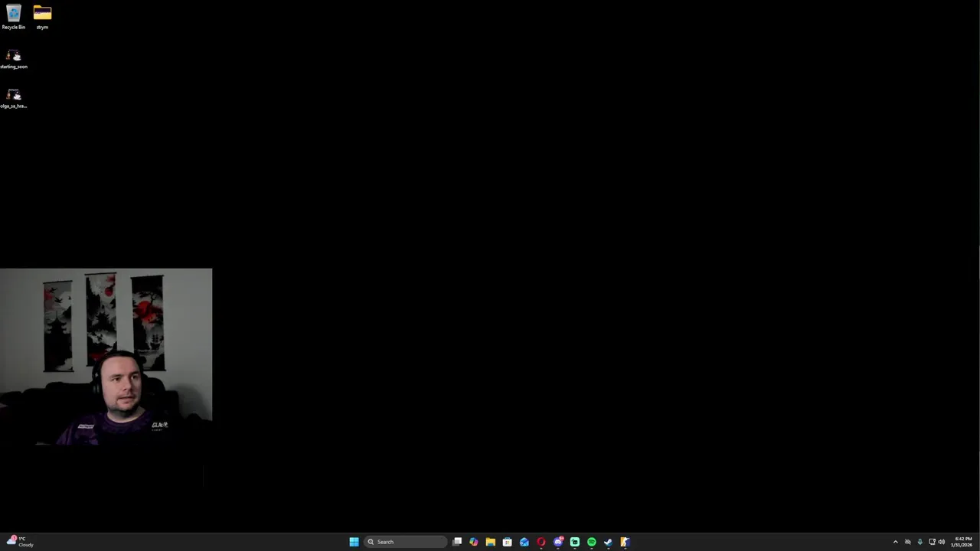Select the starting_soon desktop file
980x551 pixels.
coord(13,59)
